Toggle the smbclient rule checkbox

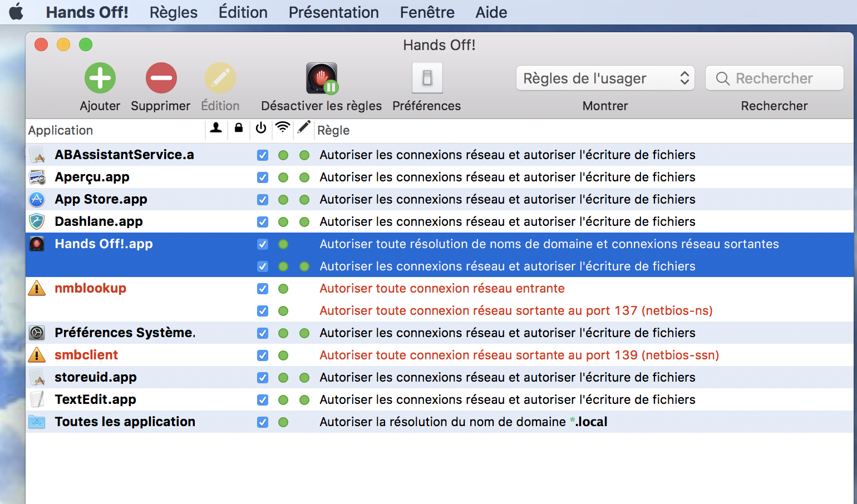[x=263, y=355]
